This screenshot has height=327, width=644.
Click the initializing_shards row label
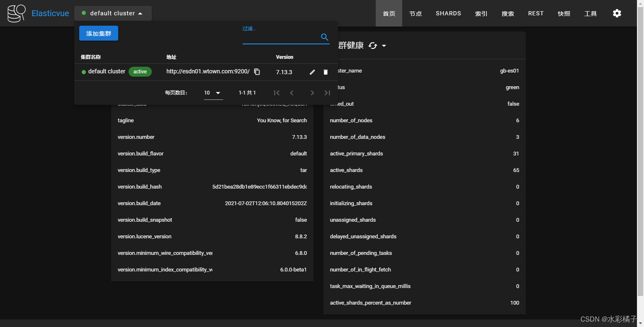[x=351, y=203]
